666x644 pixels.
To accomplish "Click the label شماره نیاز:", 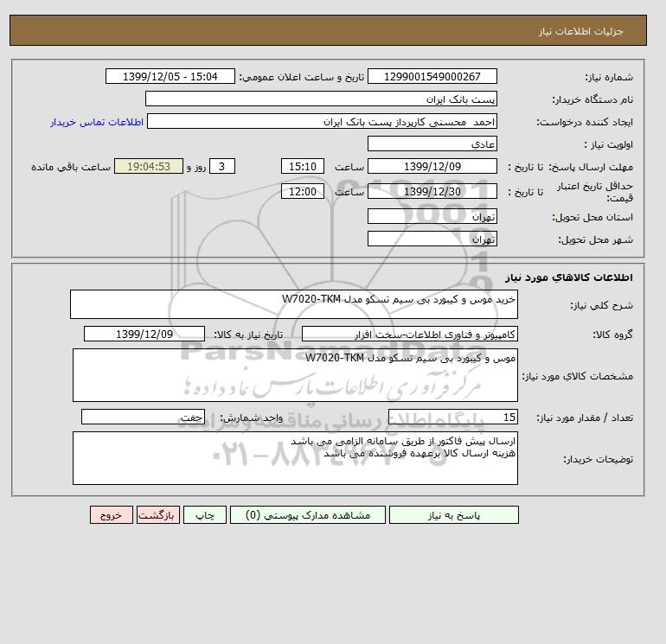I will click(609, 77).
